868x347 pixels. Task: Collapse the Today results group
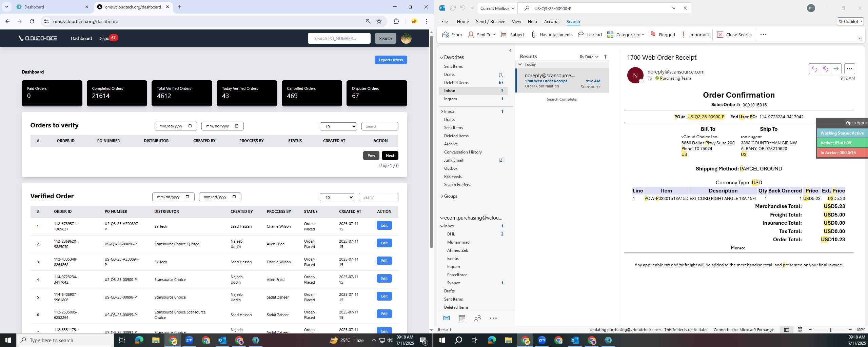pyautogui.click(x=520, y=64)
